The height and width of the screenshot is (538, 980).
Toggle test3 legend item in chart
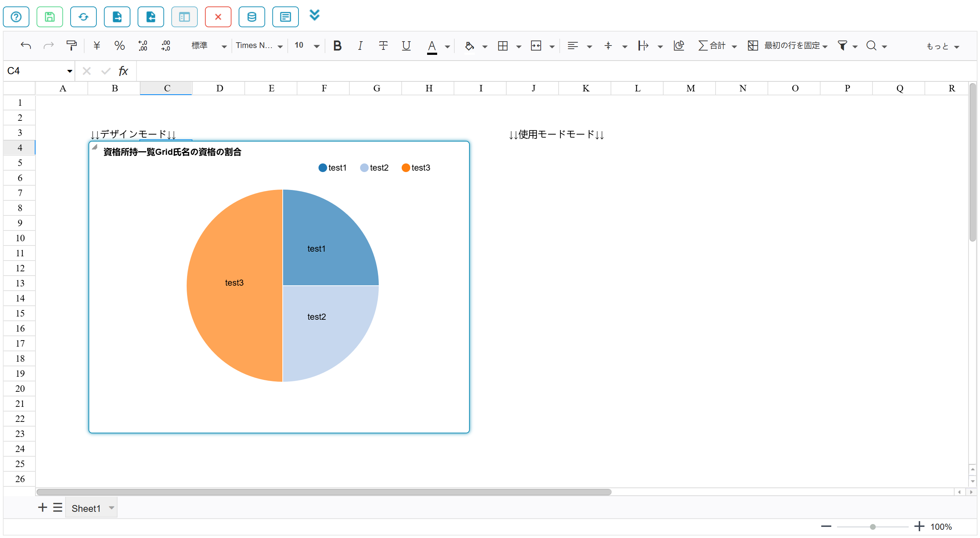tap(416, 168)
